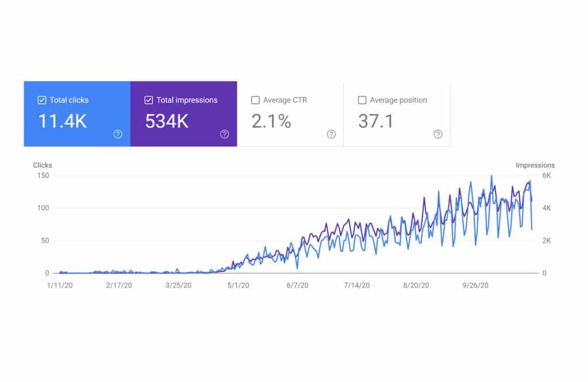This screenshot has width=588, height=382.
Task: Enable the Average CTR checkbox
Action: click(255, 99)
